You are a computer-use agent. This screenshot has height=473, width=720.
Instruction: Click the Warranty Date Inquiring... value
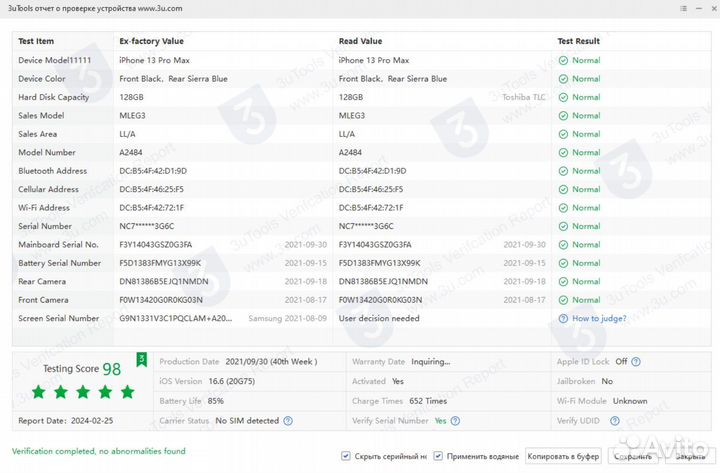click(431, 362)
